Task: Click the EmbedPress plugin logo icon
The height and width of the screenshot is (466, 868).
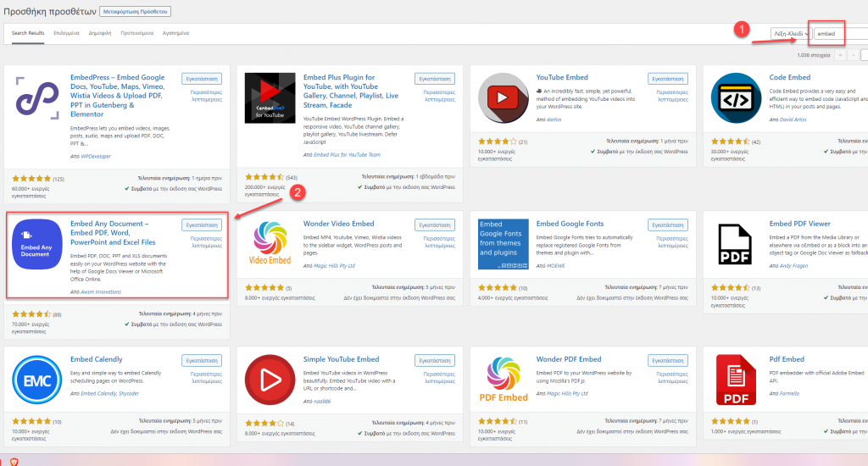Action: [x=37, y=98]
